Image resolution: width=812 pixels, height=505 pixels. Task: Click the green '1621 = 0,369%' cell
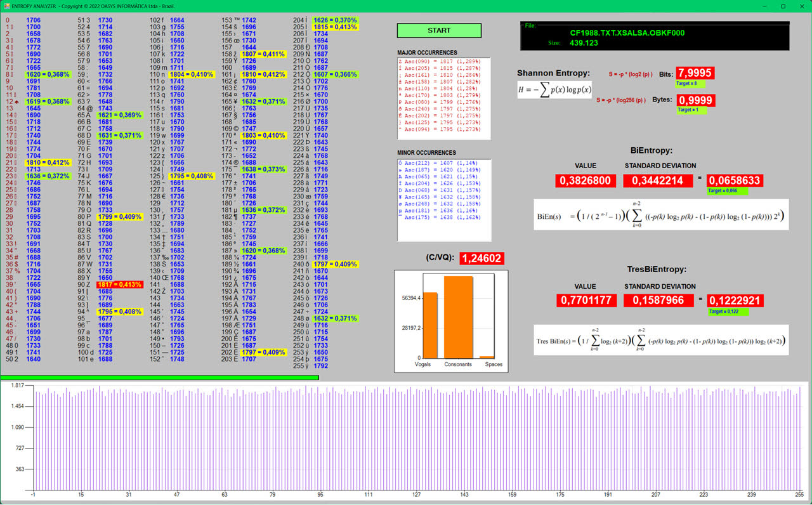coord(120,115)
